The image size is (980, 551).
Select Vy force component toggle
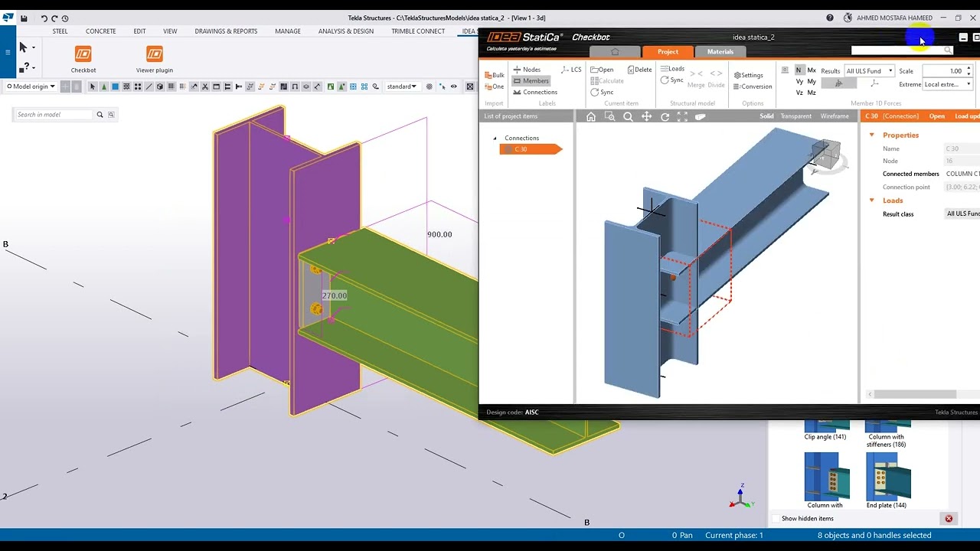tap(799, 81)
